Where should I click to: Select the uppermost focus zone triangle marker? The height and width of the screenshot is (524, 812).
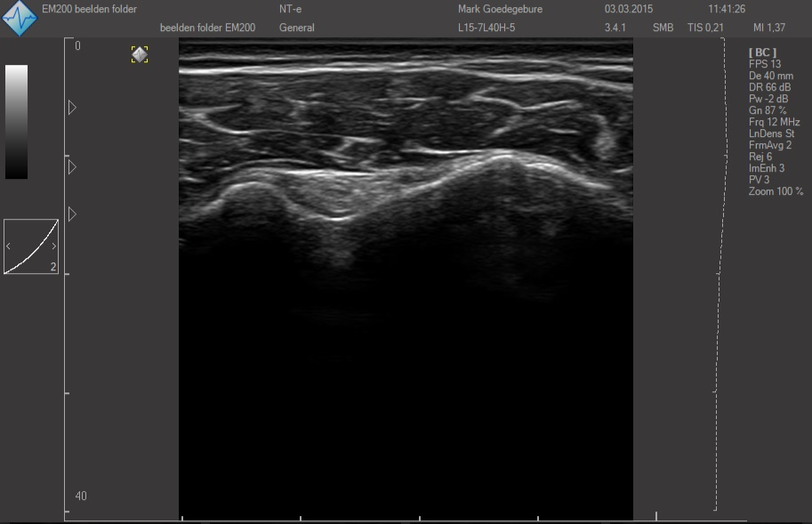(73, 108)
